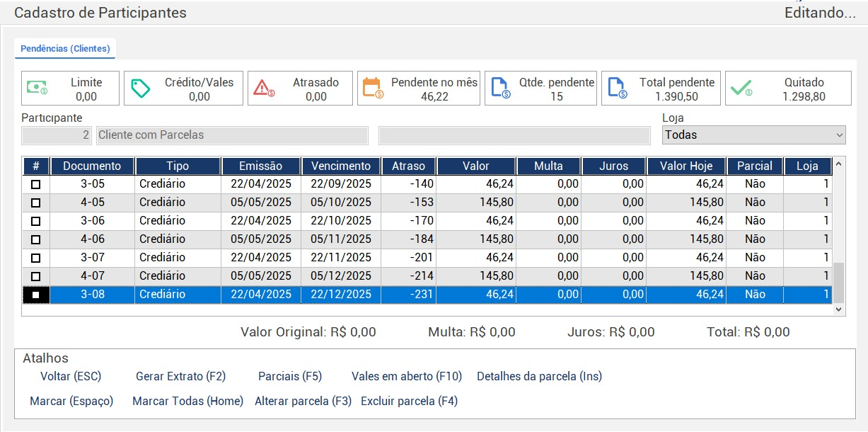
Task: Tick the checkbox for document 3-05
Action: coord(35,184)
